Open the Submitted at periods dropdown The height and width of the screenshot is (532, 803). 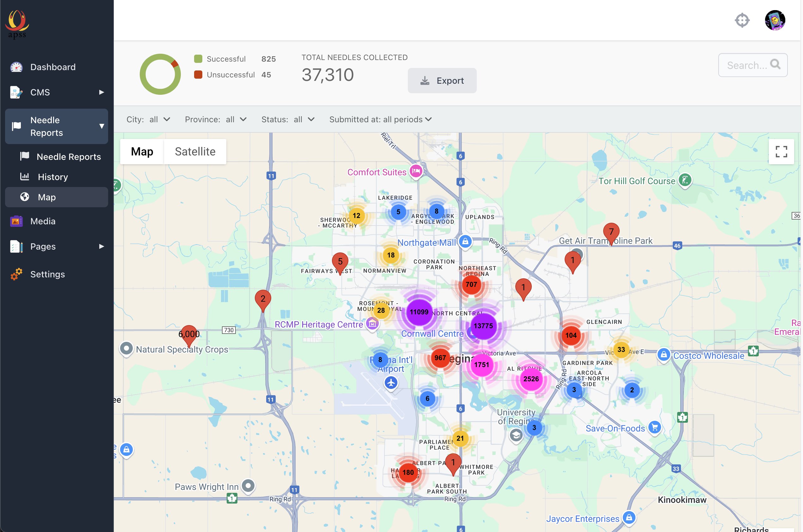381,119
